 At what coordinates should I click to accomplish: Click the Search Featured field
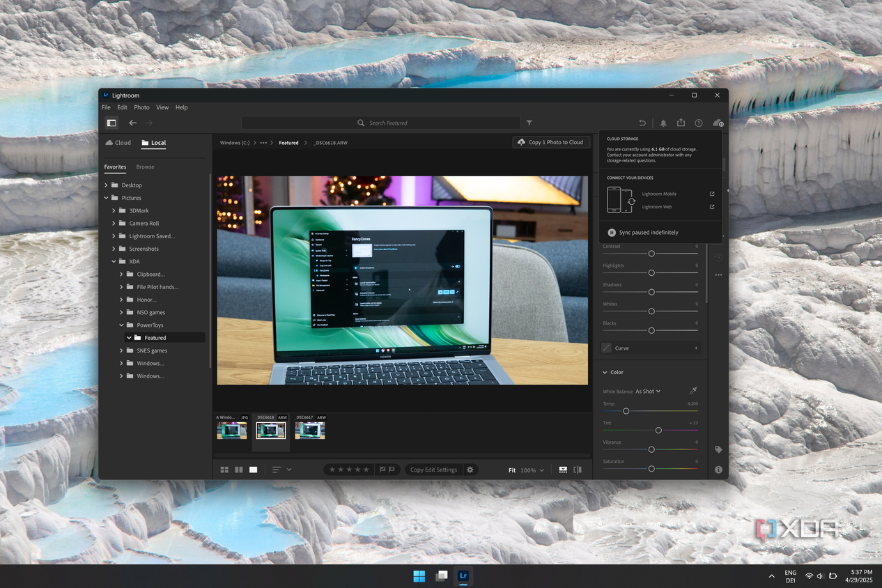pyautogui.click(x=381, y=123)
